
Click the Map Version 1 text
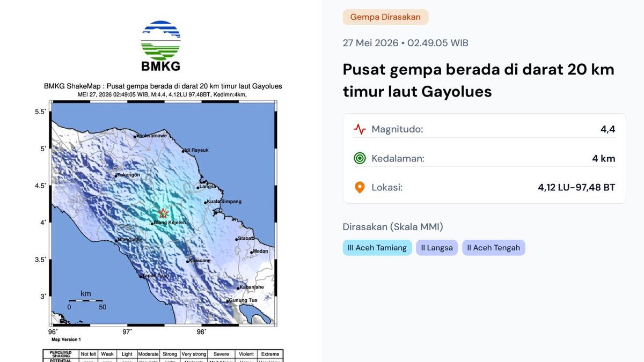point(66,339)
